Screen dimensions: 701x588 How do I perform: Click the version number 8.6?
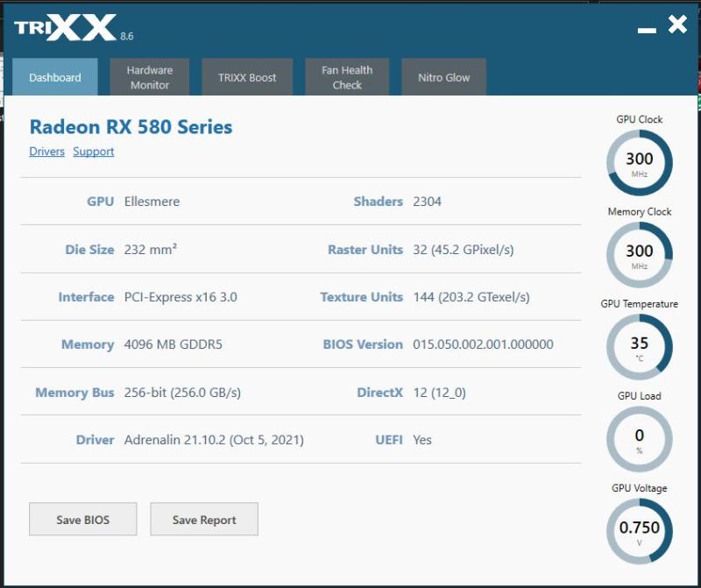[x=126, y=37]
